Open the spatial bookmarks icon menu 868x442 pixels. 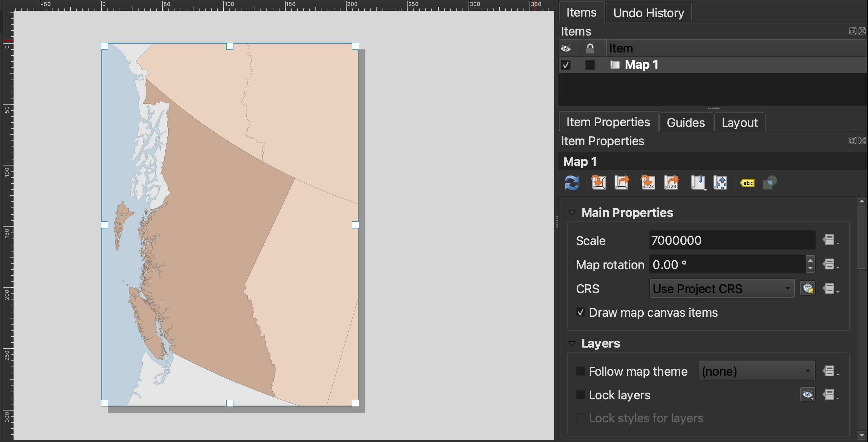pos(698,183)
